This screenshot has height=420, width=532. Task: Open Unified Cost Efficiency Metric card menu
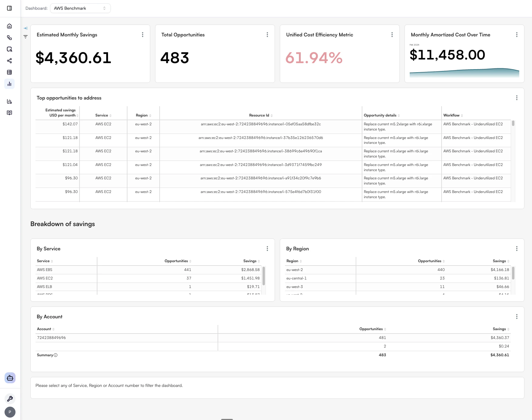[392, 35]
